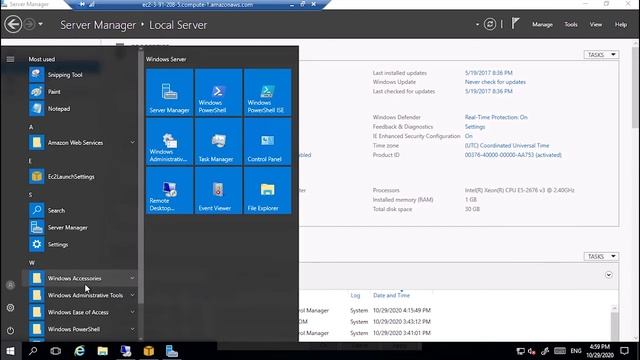Screen dimensions: 640x360
Task: Open Feedback & Diagnostics Settings link
Action: (475, 127)
